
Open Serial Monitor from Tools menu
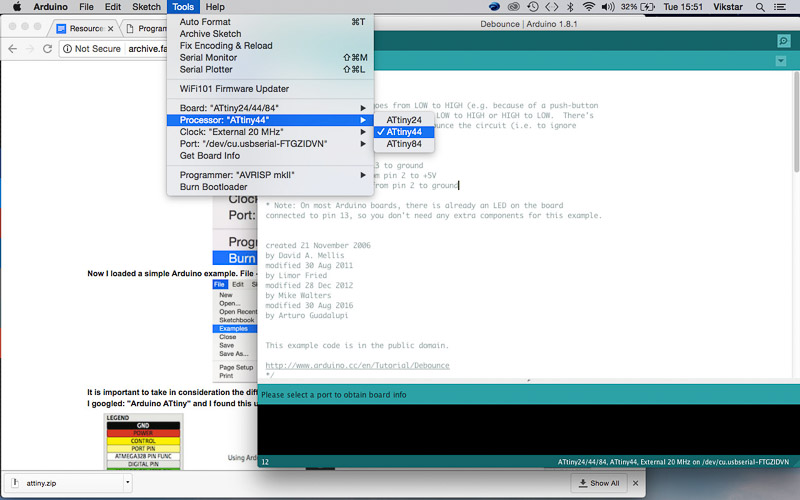tap(270, 58)
